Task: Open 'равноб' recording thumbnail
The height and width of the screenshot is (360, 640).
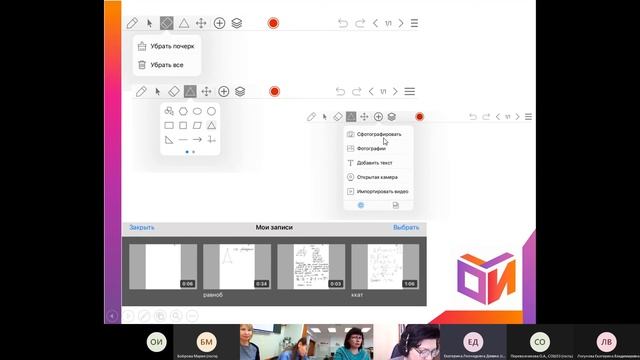Action: [x=237, y=267]
